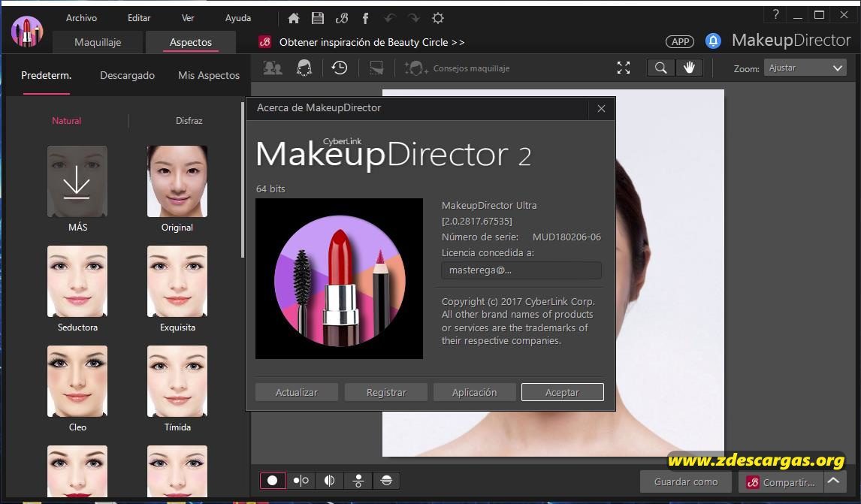Switch to the Aspectos tab
This screenshot has height=504, width=861.
click(191, 42)
